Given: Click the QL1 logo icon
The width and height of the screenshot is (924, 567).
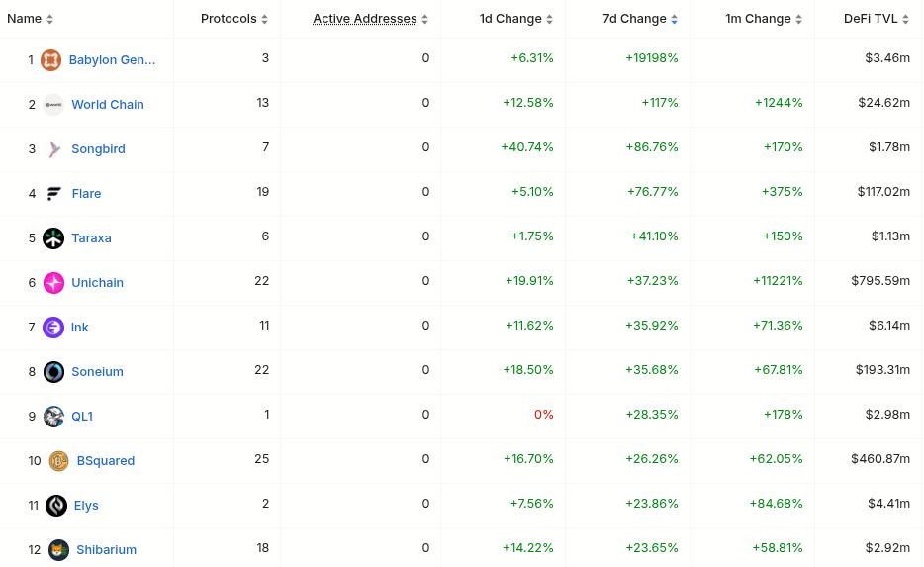Looking at the screenshot, I should tap(53, 417).
